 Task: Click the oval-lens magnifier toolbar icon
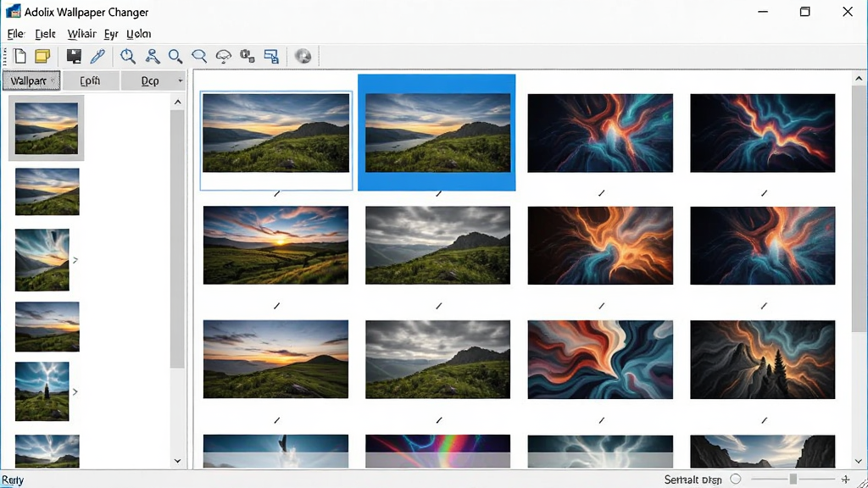(199, 56)
